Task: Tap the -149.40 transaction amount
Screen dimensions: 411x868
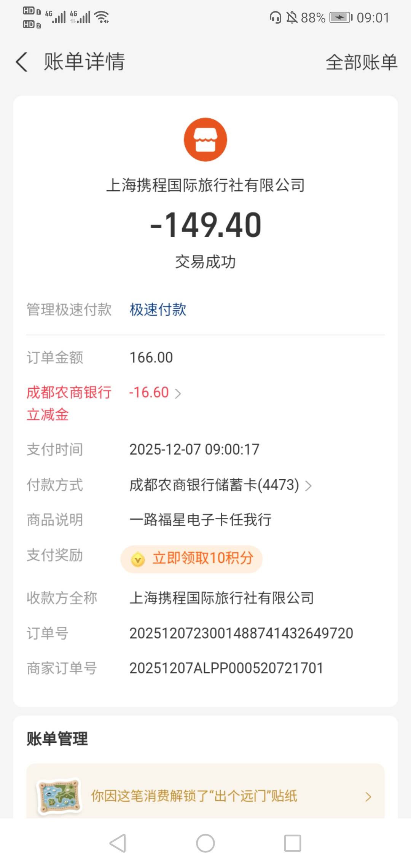Action: (x=205, y=225)
